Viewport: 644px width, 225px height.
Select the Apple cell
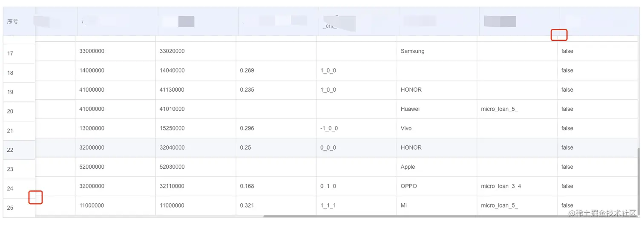[x=408, y=167]
